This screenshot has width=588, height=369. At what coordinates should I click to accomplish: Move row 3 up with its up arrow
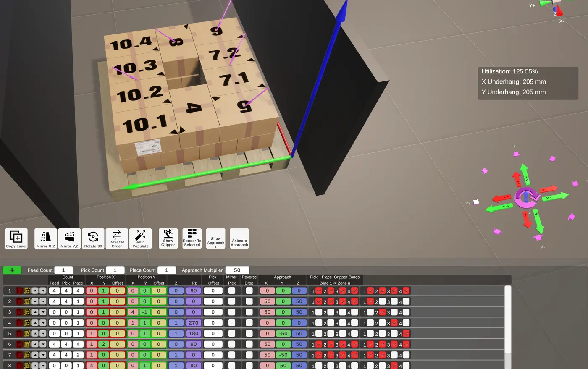point(35,312)
